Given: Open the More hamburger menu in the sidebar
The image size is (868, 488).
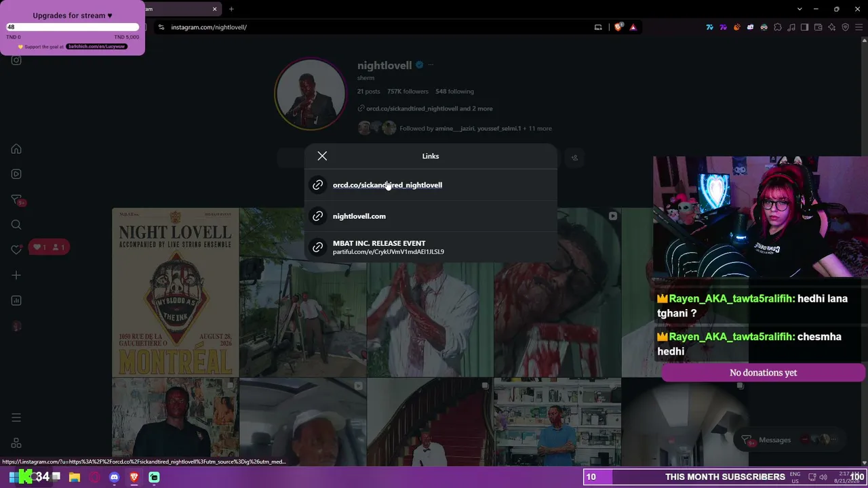Looking at the screenshot, I should (x=16, y=418).
